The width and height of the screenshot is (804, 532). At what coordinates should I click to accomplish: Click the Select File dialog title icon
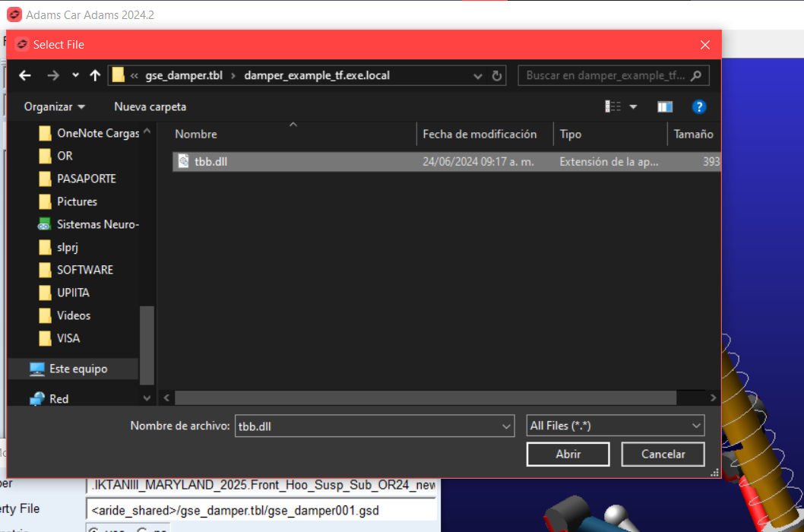(21, 45)
